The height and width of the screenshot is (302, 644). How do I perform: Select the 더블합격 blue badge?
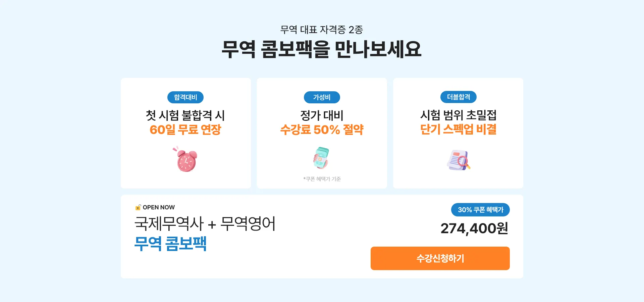[x=459, y=97]
